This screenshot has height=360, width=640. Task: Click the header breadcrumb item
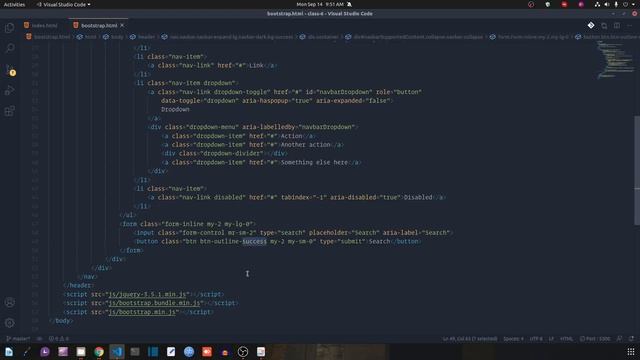pos(143,37)
